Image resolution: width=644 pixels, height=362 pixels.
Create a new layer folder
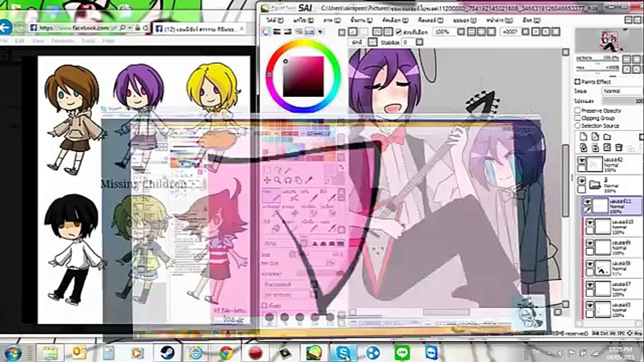pos(607,137)
